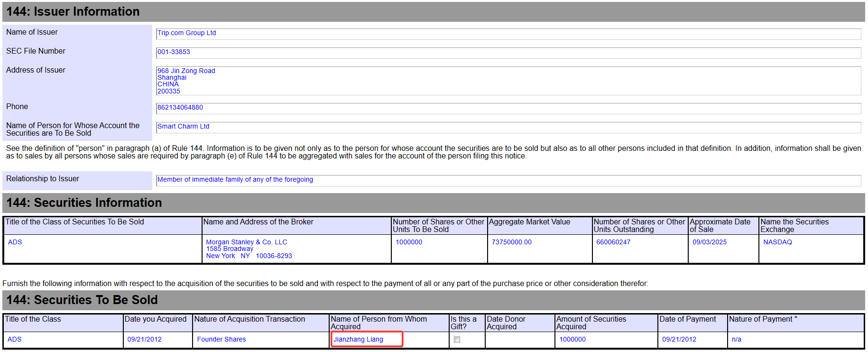Click the Name of Issuer field
The width and height of the screenshot is (868, 352).
[508, 34]
